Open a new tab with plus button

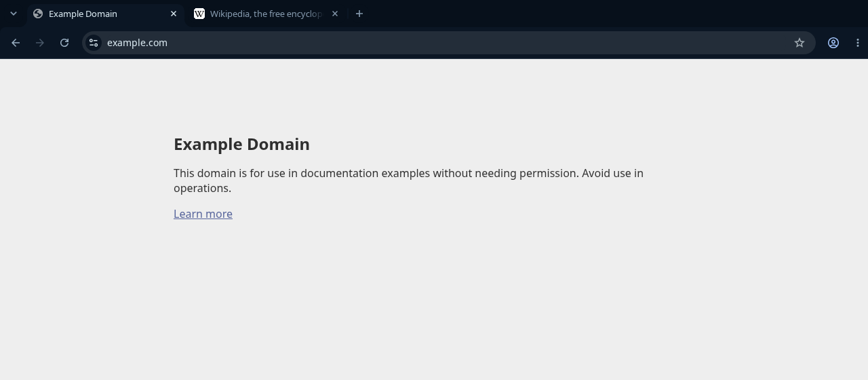pyautogui.click(x=359, y=14)
